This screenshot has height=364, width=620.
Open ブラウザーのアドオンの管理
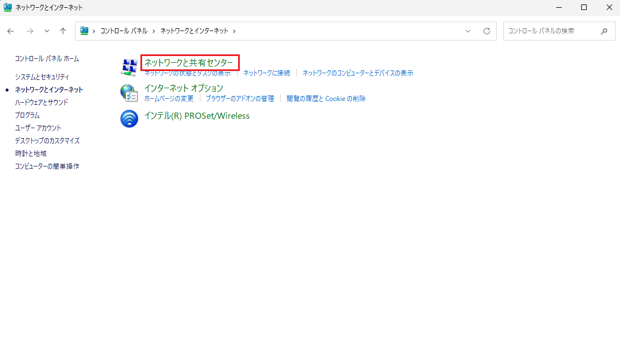240,99
